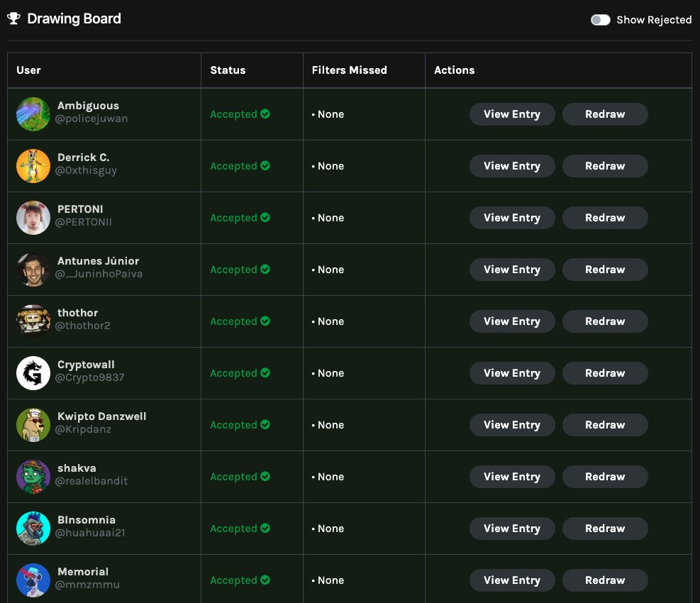Click the accepted check icon for PERTONI
Viewport: 700px width, 603px height.
(265, 218)
